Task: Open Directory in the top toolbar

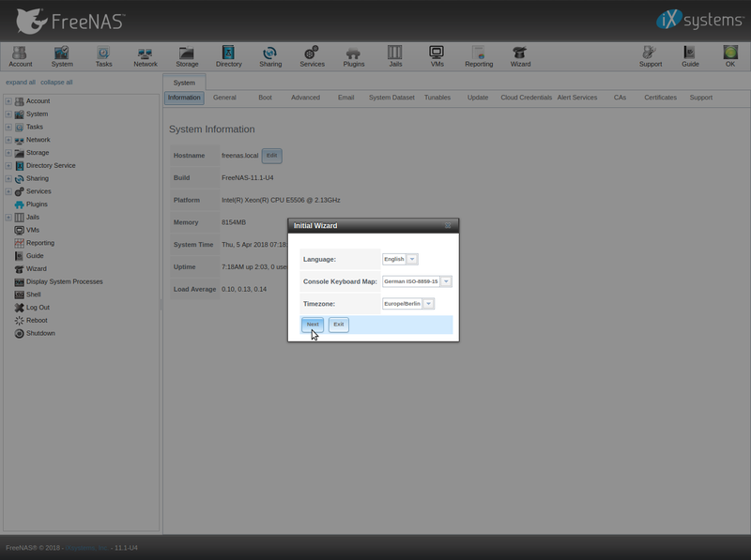Action: pyautogui.click(x=228, y=56)
